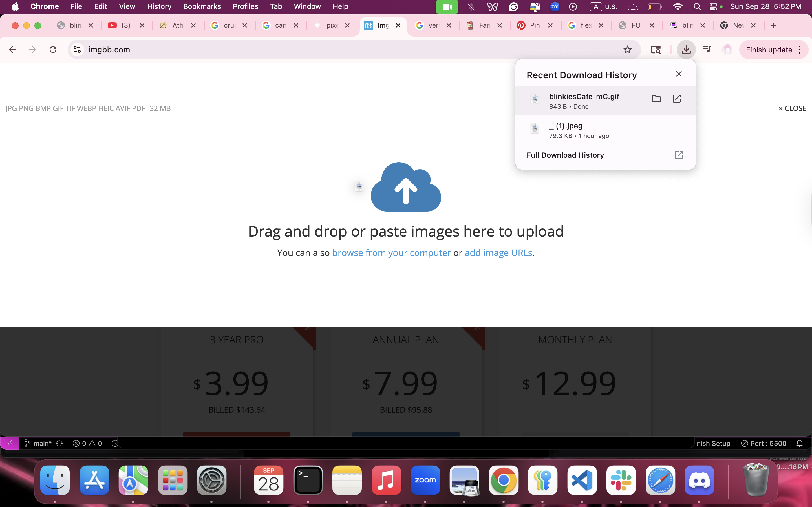Click the Downloads toolbar icon
Screen dimensions: 812x507
(x=686, y=49)
